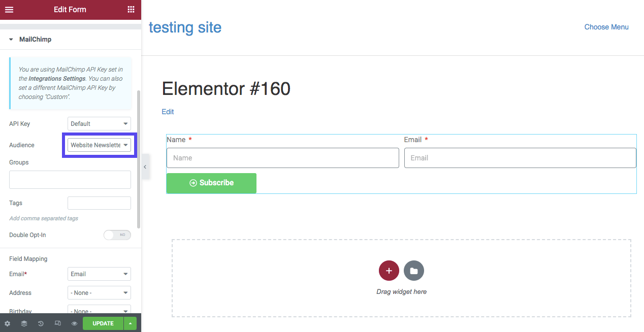Open the widgets panel grid icon
The image size is (644, 332).
[132, 9]
